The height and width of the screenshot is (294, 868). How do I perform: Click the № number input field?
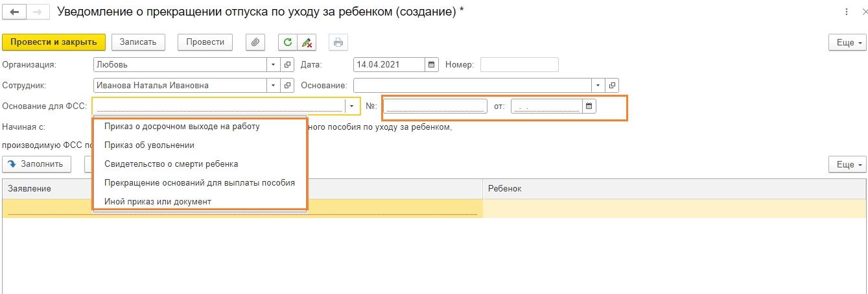pyautogui.click(x=435, y=106)
